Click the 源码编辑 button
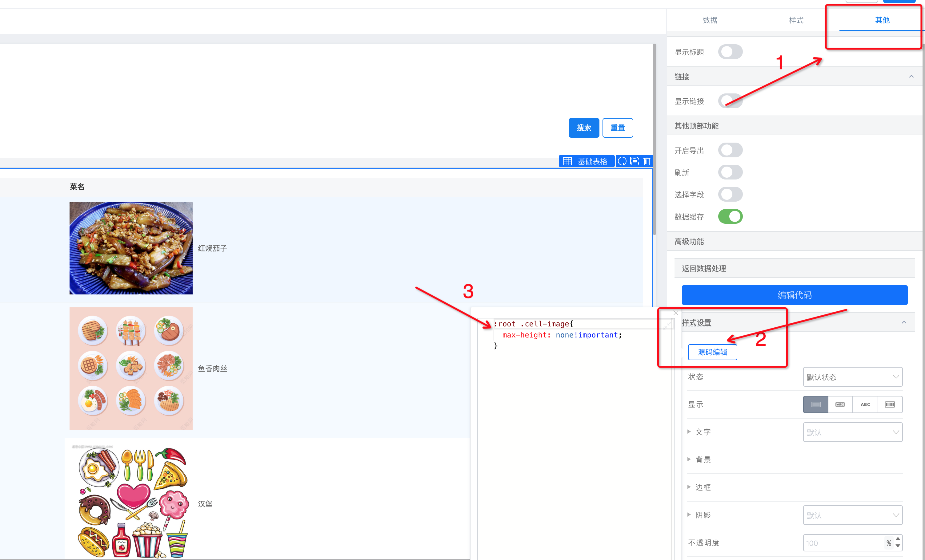 click(712, 352)
